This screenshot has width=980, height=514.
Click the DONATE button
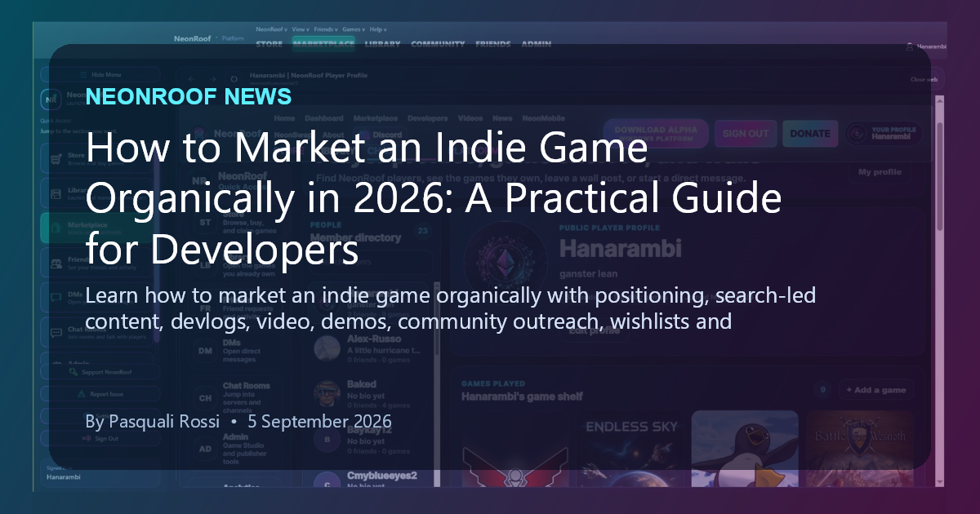(810, 133)
